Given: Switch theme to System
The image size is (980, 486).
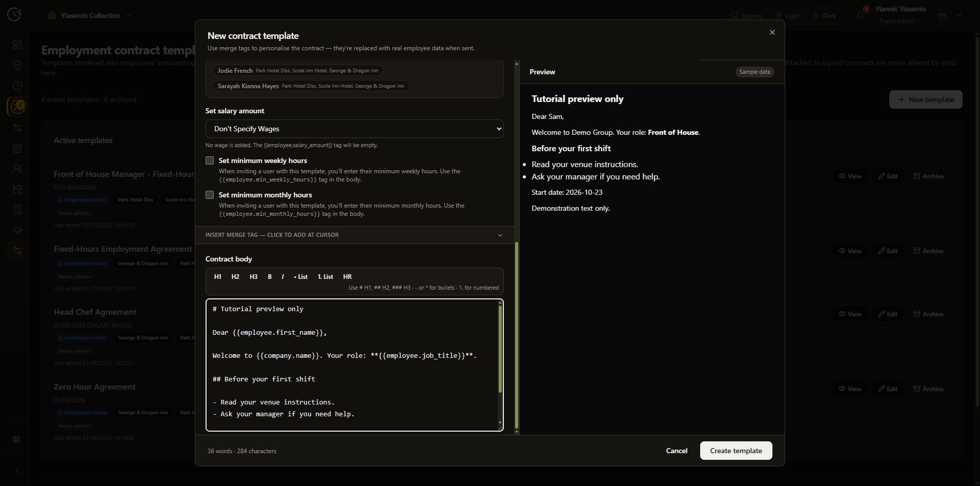Looking at the screenshot, I should point(747,15).
